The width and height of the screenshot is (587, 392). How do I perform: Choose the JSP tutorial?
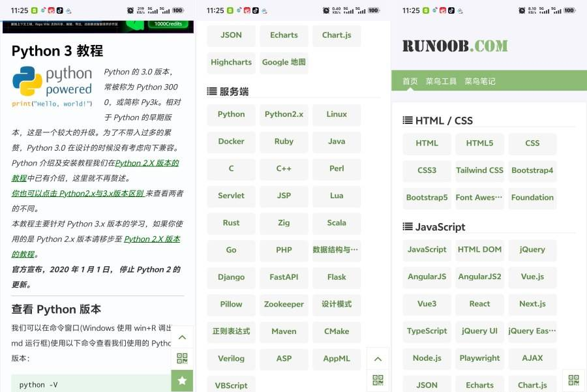click(x=284, y=196)
